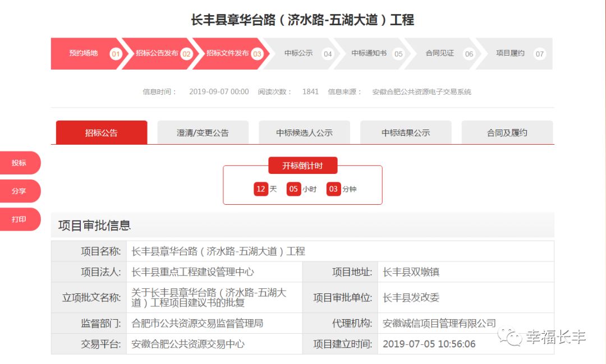The height and width of the screenshot is (364, 606).
Task: Open the 中标候选人公示 tab
Action: pos(305,132)
